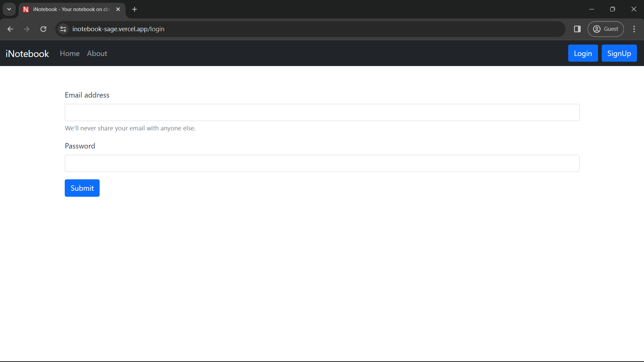Click the Email address label
The height and width of the screenshot is (362, 644).
pos(87,95)
